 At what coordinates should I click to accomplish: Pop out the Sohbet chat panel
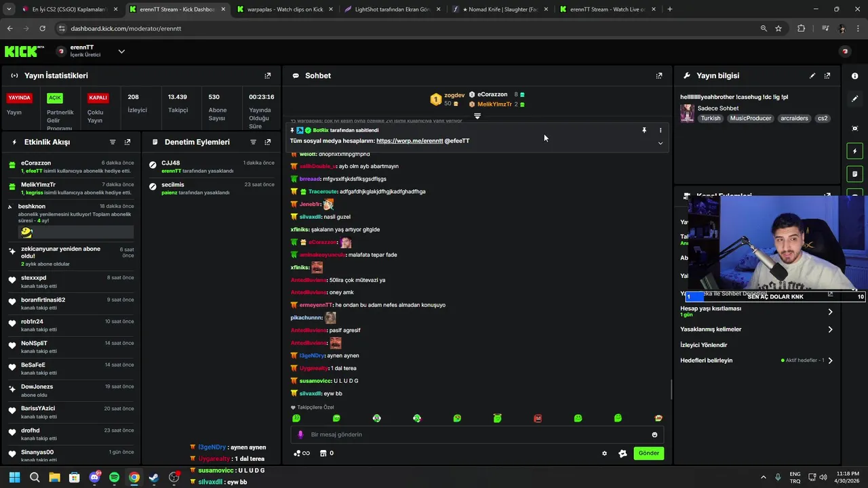point(658,76)
